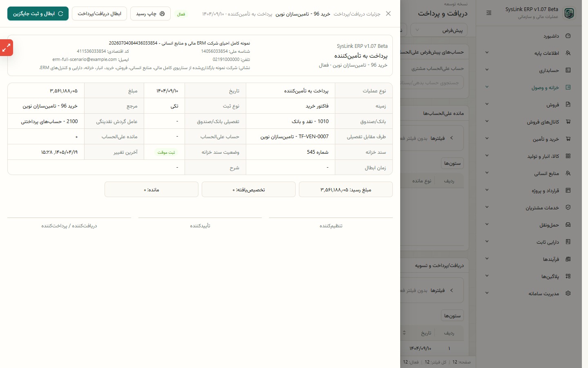Click the جستجوی حساب بدهی search field
Screen dimensions: 588x368
[432, 83]
